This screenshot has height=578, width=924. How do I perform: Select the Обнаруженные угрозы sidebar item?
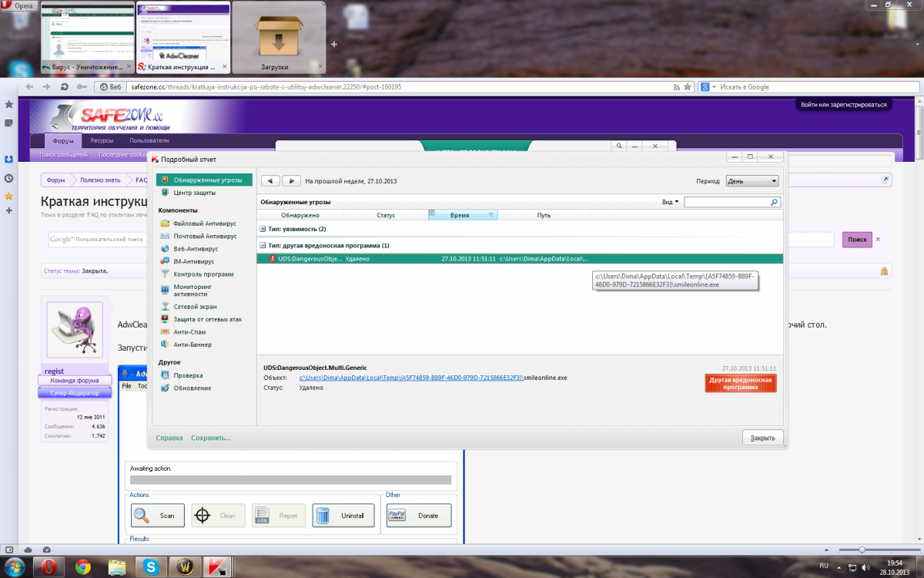pyautogui.click(x=204, y=180)
